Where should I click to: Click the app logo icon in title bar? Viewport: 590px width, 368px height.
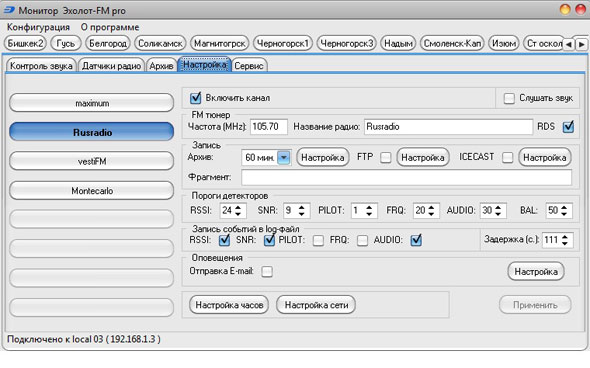[x=9, y=10]
